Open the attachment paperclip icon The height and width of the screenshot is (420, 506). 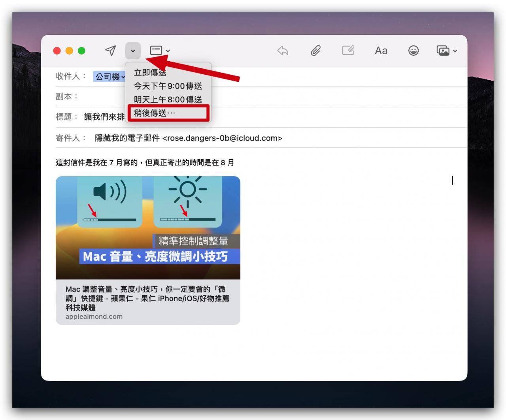coord(315,51)
